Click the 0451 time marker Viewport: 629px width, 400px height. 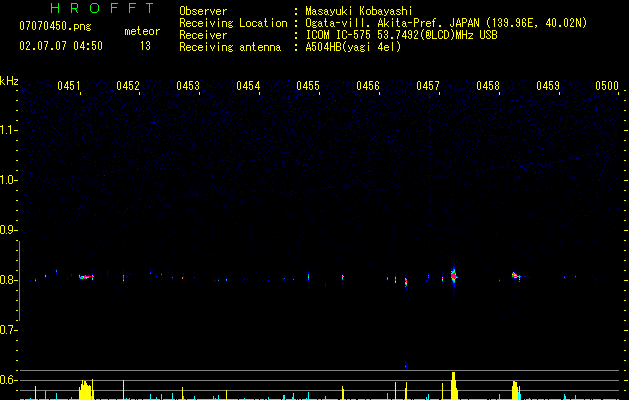69,85
